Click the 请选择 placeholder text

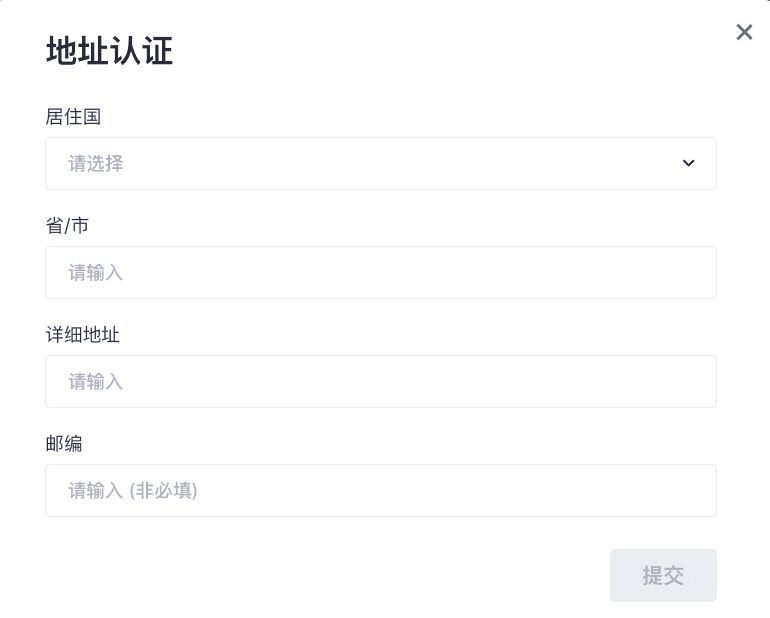(96, 163)
